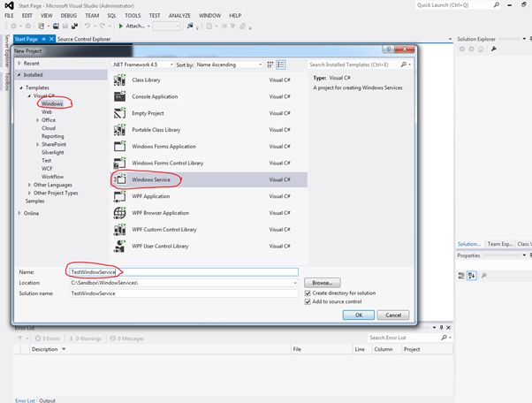Screen dimensions: 532x403
Task: Open the Location path dropdown arrow
Action: 295,283
